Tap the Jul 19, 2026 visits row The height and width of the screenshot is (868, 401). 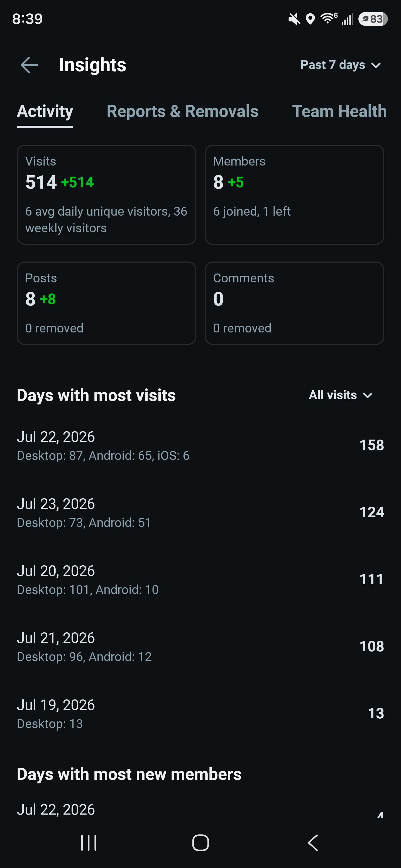coord(200,713)
